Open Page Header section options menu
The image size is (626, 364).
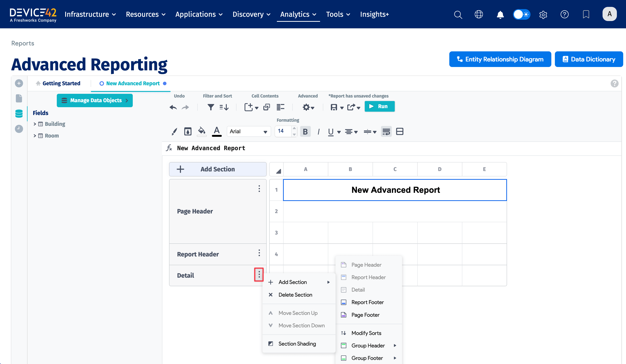pyautogui.click(x=259, y=189)
